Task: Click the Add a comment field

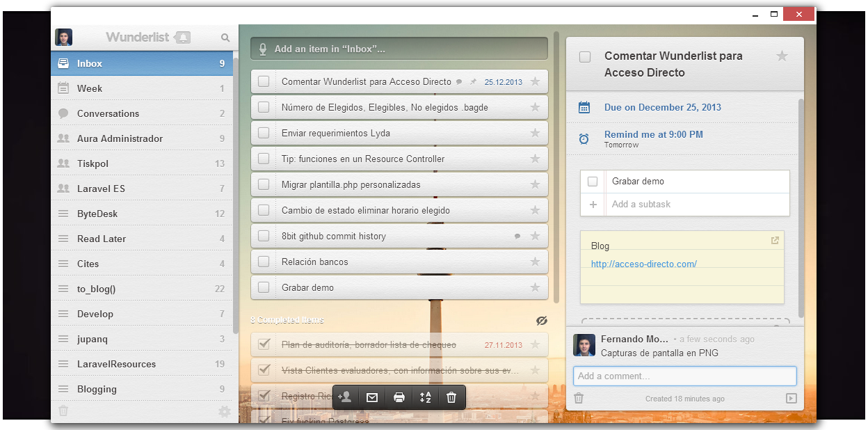Action: pos(685,376)
